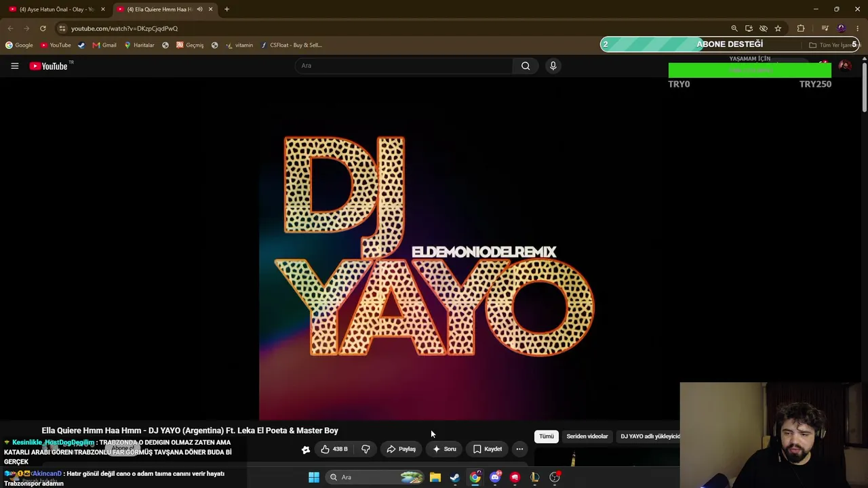Open Steam from the taskbar
This screenshot has width=868, height=488.
coord(455,477)
